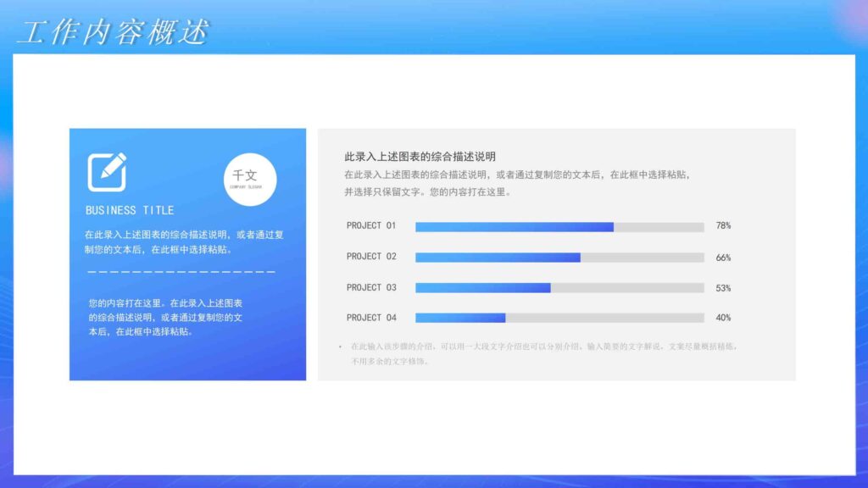868x488 pixels.
Task: Click the BUSINESS TITLE label
Action: point(129,210)
